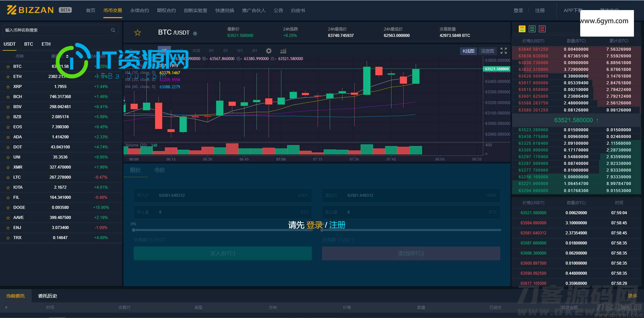
Task: Click the star beside ADA
Action: 8,137
